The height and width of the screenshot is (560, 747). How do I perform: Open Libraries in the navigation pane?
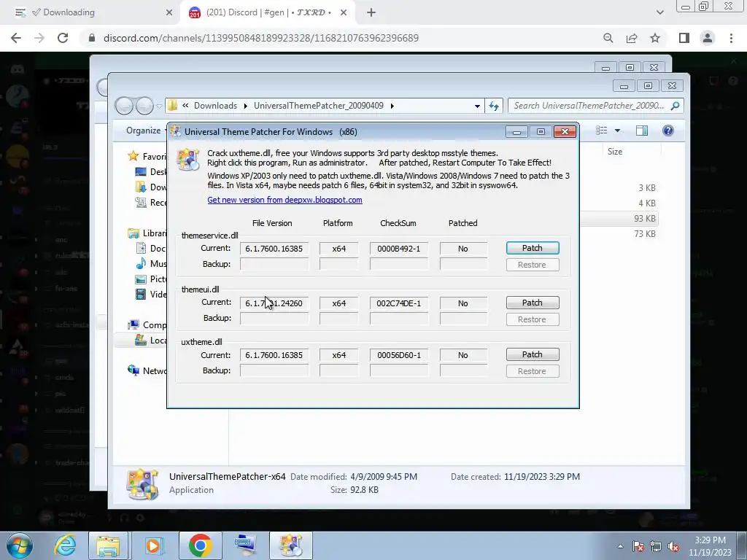pos(147,233)
